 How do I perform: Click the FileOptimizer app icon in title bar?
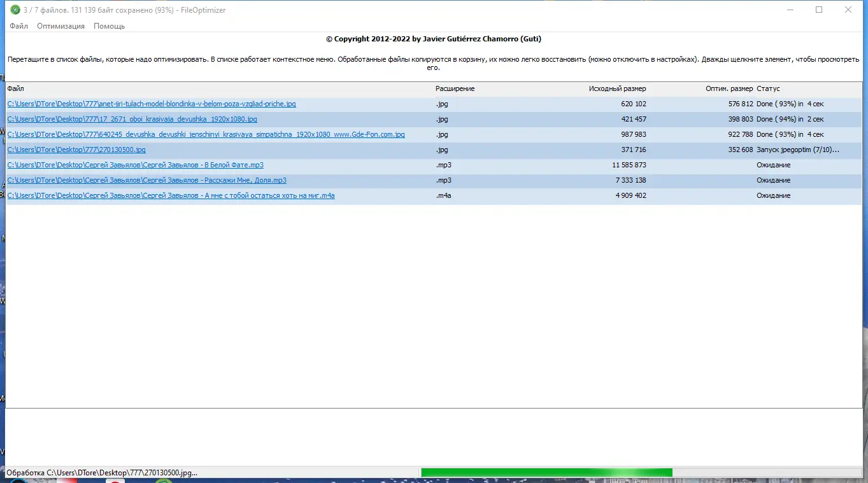[15, 10]
